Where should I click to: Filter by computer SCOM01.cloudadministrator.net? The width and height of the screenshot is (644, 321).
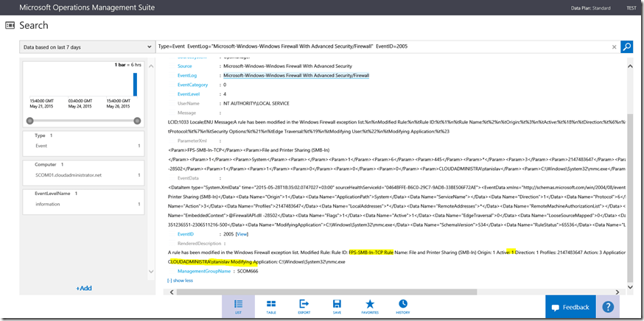point(66,175)
